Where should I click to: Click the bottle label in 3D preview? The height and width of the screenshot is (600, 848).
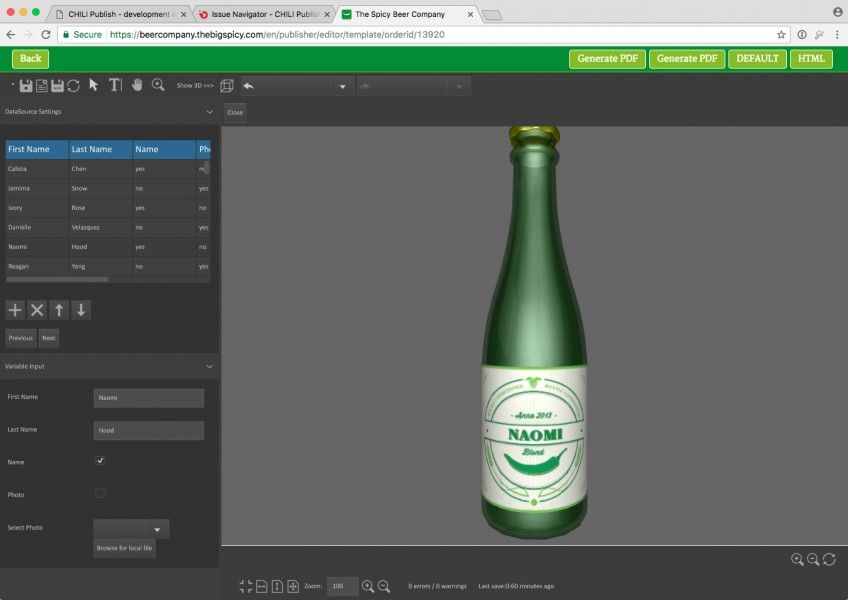pyautogui.click(x=534, y=437)
